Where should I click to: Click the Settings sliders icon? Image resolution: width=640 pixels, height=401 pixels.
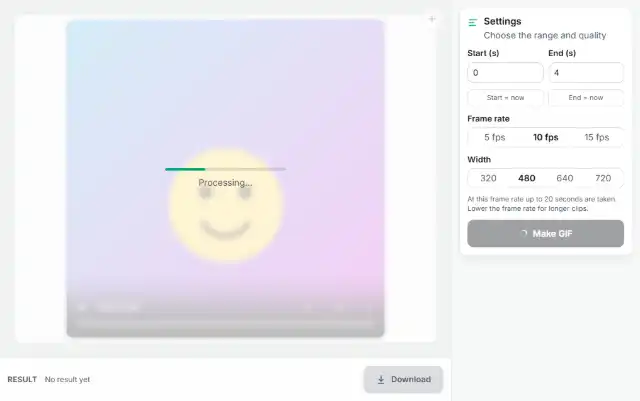pyautogui.click(x=473, y=22)
